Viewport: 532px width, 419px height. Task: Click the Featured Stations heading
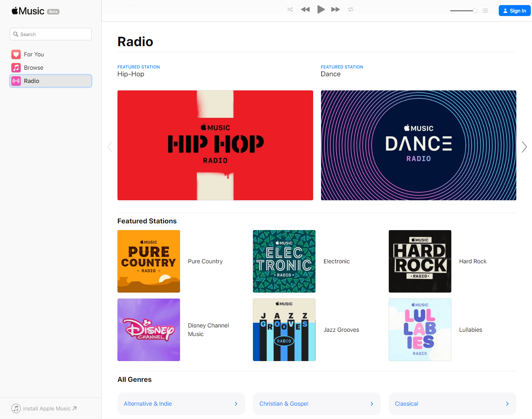(147, 221)
